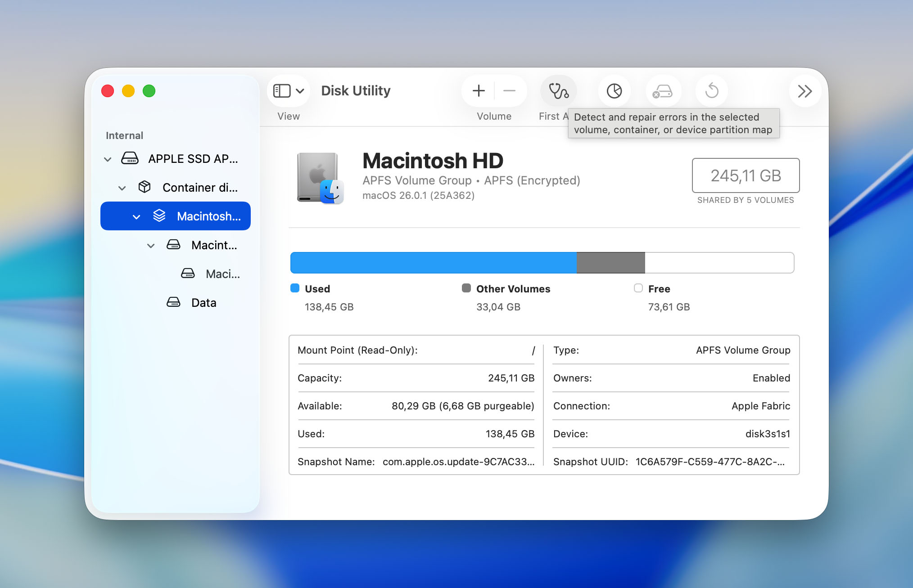This screenshot has height=588, width=913.
Task: Click Connection Apple Fabric value
Action: coord(761,406)
